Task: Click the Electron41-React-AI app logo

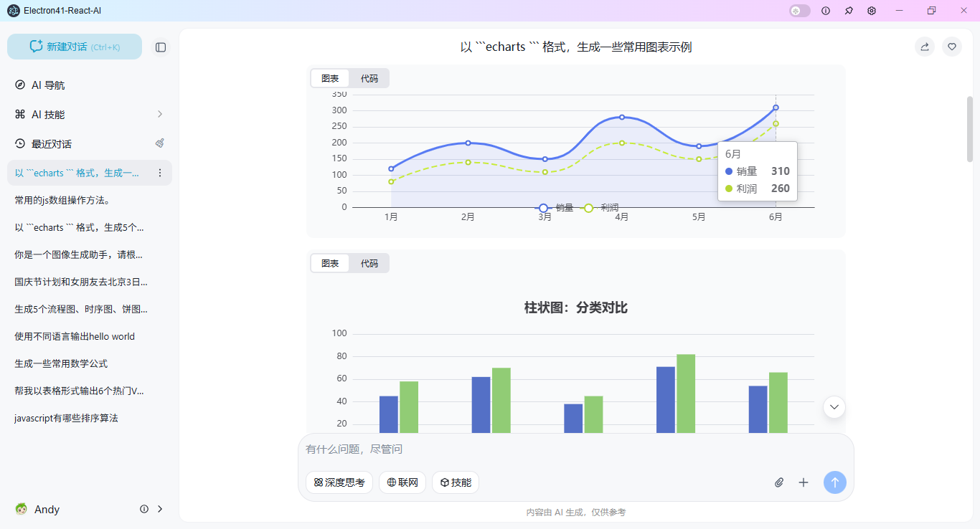Action: coord(14,11)
